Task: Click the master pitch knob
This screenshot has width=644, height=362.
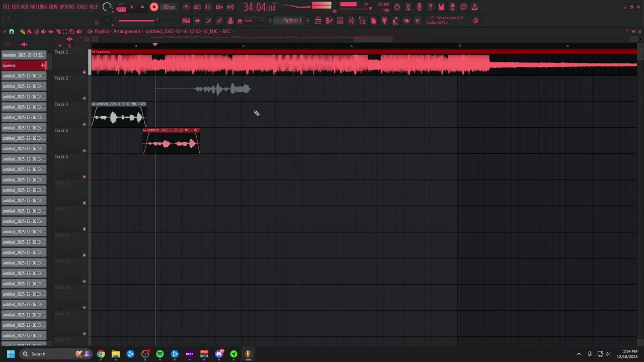Action: coord(107,21)
